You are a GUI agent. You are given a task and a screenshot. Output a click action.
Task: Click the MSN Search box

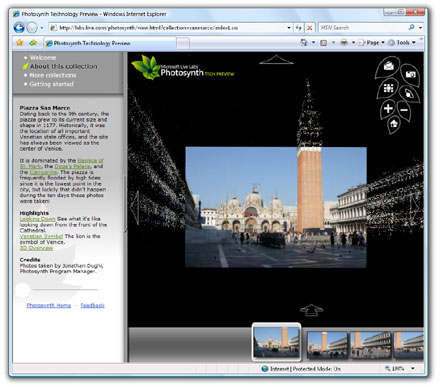[362, 28]
